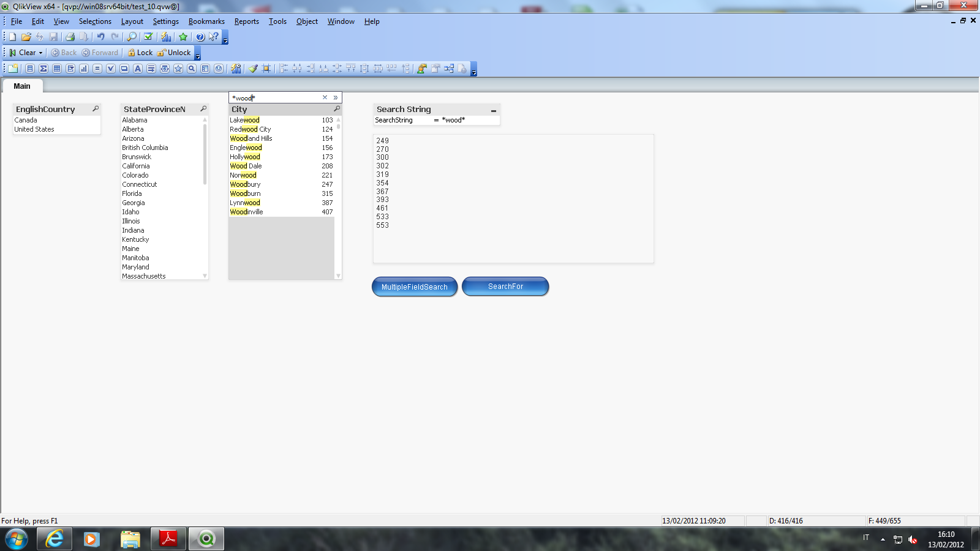This screenshot has width=980, height=551.
Task: Launch the Quick Chart wizard icon
Action: coord(166,37)
